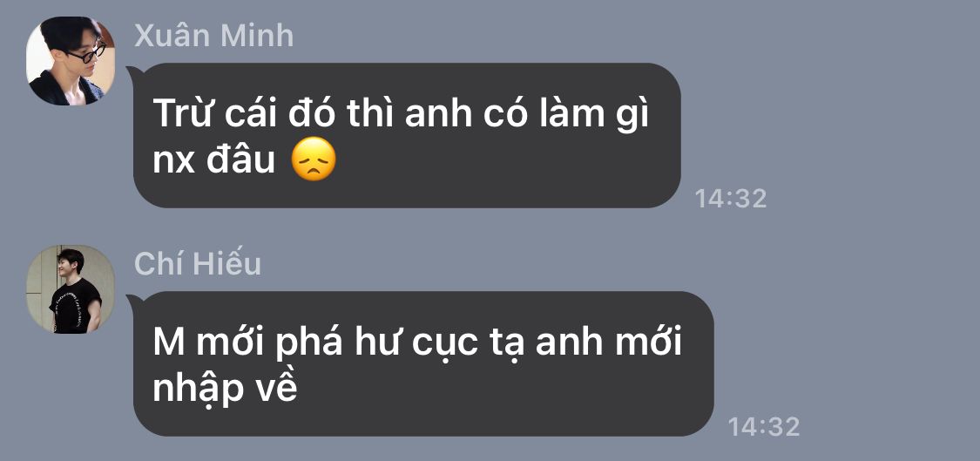980x461 pixels.
Task: Click the 14:32 timestamp beside Chí Hiếu's message
Action: (764, 427)
